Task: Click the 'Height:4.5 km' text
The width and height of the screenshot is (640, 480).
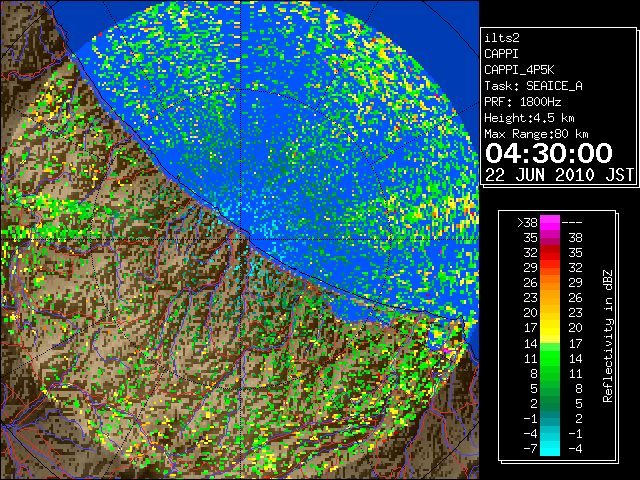Action: pos(529,118)
